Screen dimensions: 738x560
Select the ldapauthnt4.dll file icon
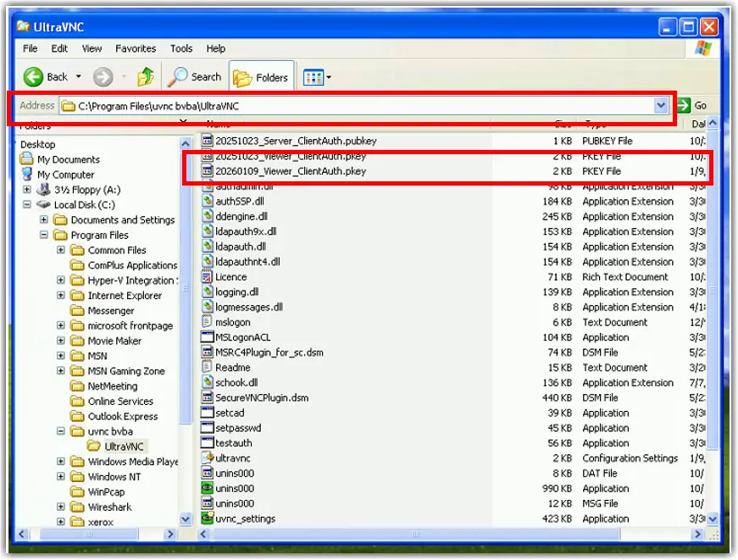point(207,261)
